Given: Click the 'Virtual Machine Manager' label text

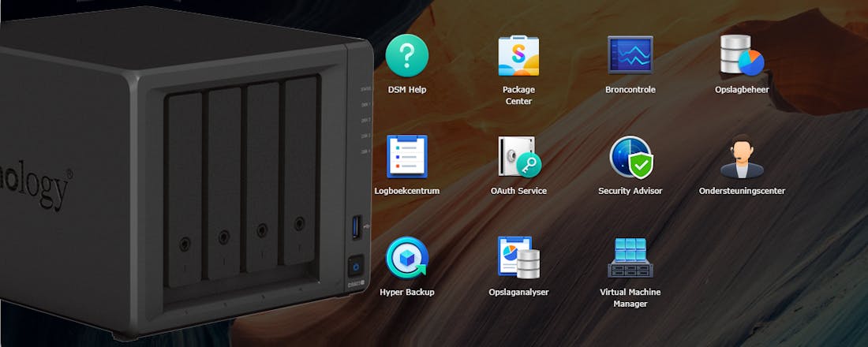Looking at the screenshot, I should click(x=630, y=298).
